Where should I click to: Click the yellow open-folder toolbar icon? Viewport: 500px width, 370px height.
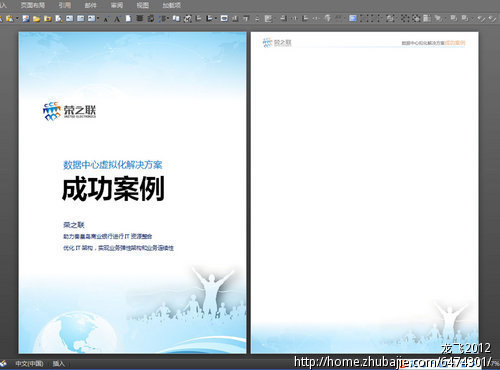[x=36, y=19]
